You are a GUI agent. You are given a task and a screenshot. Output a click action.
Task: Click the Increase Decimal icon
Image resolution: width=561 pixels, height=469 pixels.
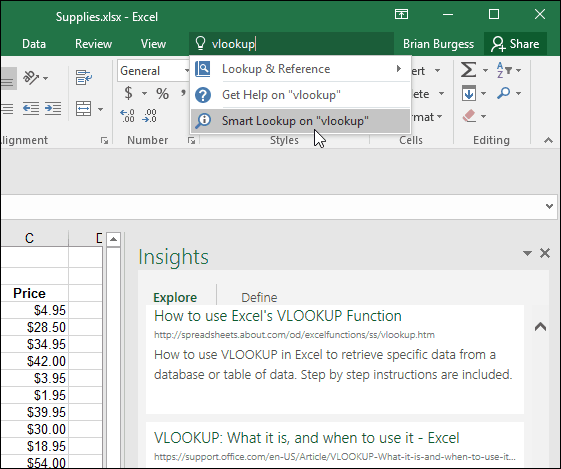coord(127,116)
